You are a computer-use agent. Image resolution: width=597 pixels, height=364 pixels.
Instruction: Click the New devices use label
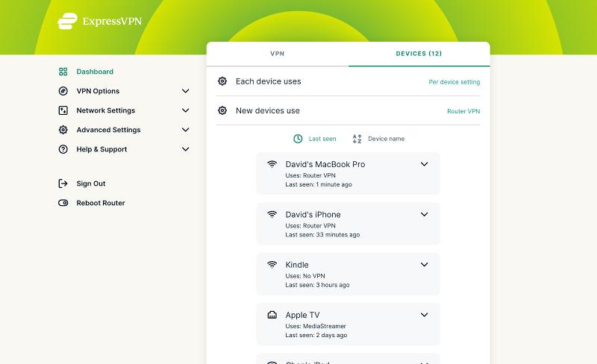pos(268,110)
